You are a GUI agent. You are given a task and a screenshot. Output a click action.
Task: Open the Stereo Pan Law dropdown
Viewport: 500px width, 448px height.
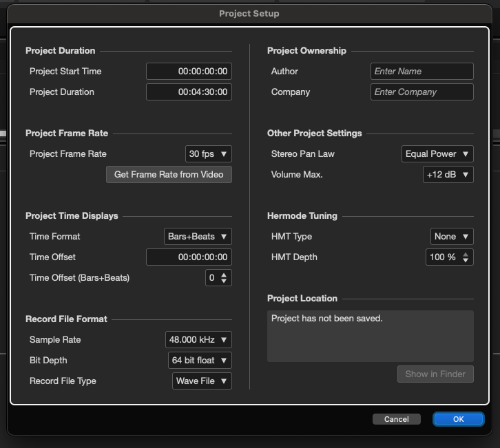point(437,154)
